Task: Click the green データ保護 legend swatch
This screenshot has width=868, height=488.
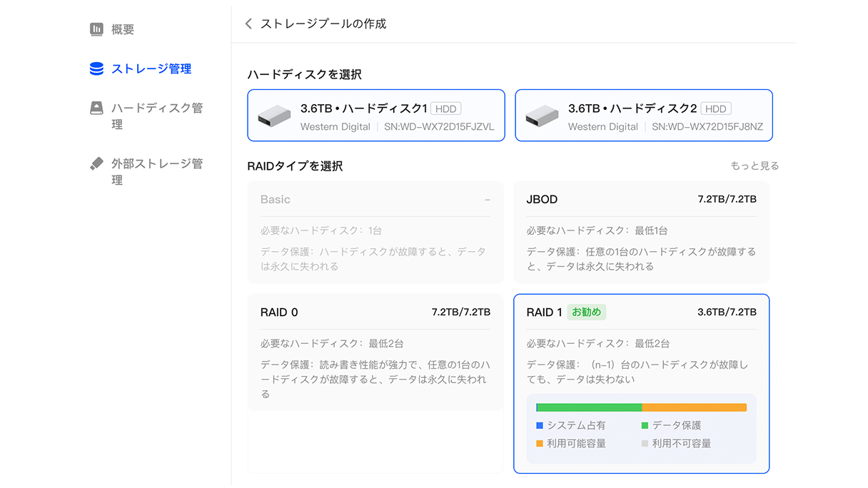Action: pyautogui.click(x=645, y=425)
